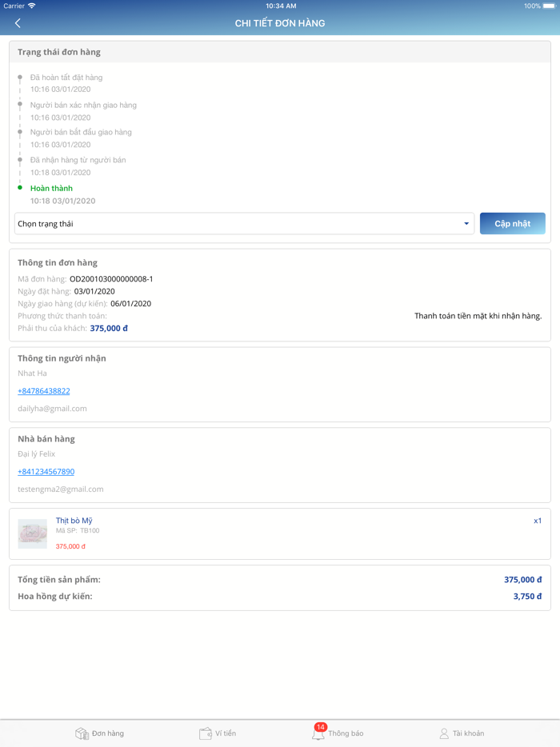This screenshot has height=747, width=560.
Task: Open the Thịt bò Mỹ product thumbnail
Action: (x=33, y=533)
